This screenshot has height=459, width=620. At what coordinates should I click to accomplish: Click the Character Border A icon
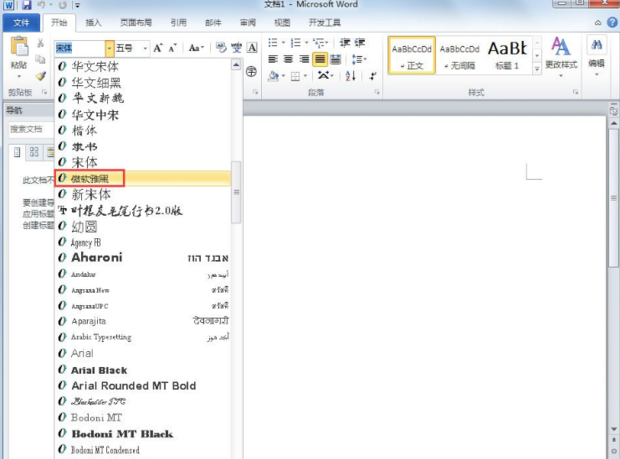coord(252,48)
